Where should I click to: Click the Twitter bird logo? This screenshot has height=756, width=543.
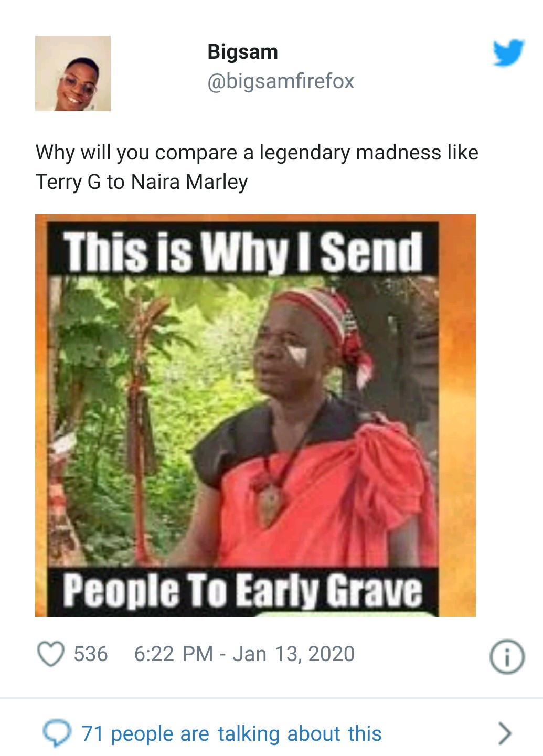[x=508, y=52]
